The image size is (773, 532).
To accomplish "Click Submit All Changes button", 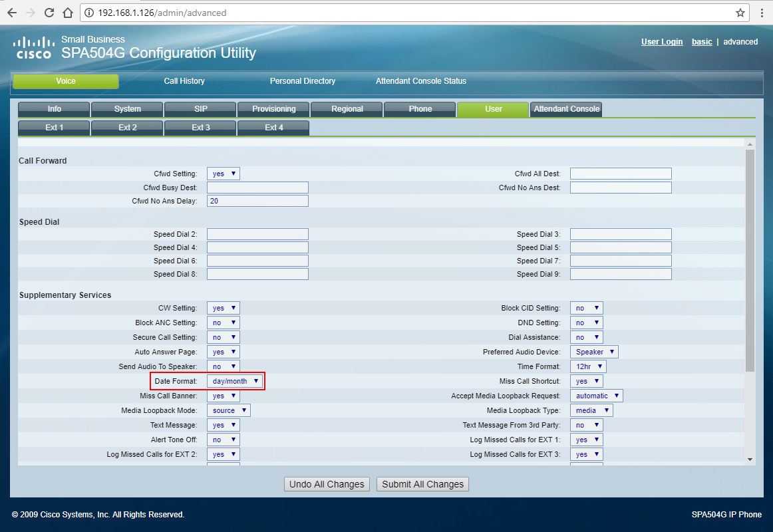I will [x=422, y=484].
